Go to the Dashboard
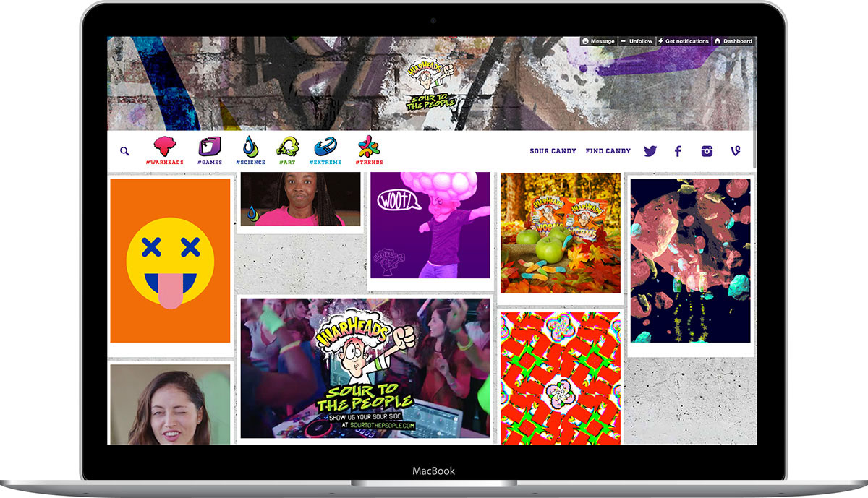 click(x=733, y=41)
